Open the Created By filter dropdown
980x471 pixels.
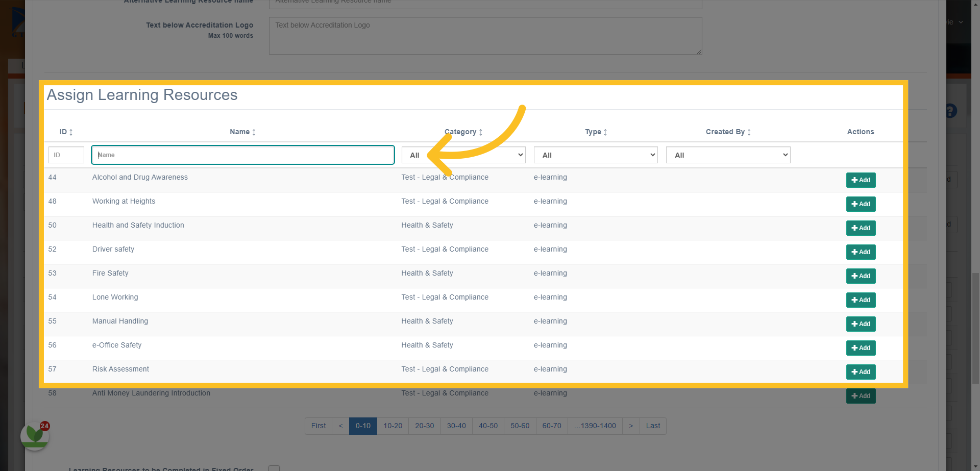(x=728, y=155)
